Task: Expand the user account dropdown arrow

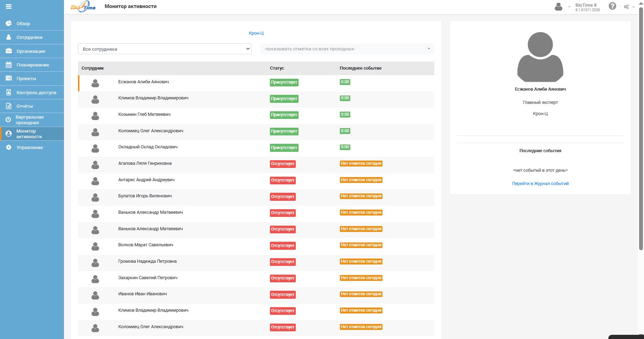Action: pos(569,7)
